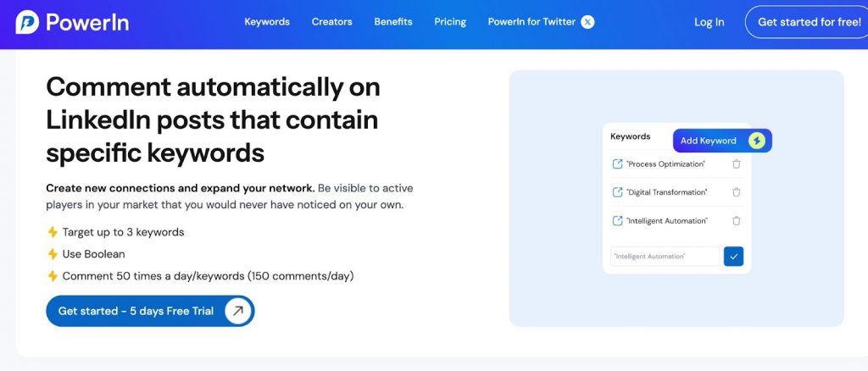Open the "Process Optimization" external link icon
This screenshot has height=371, width=868.
617,164
